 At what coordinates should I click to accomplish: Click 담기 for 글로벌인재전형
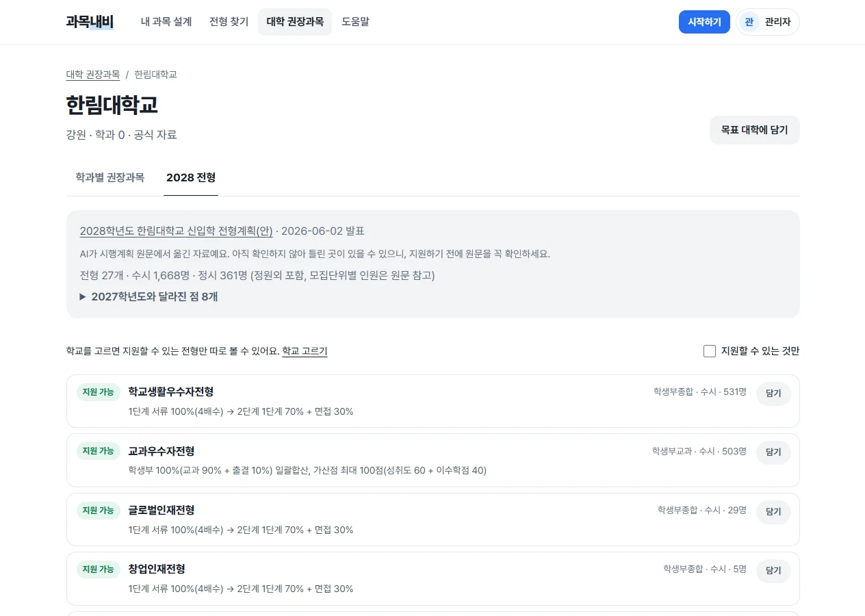(773, 512)
